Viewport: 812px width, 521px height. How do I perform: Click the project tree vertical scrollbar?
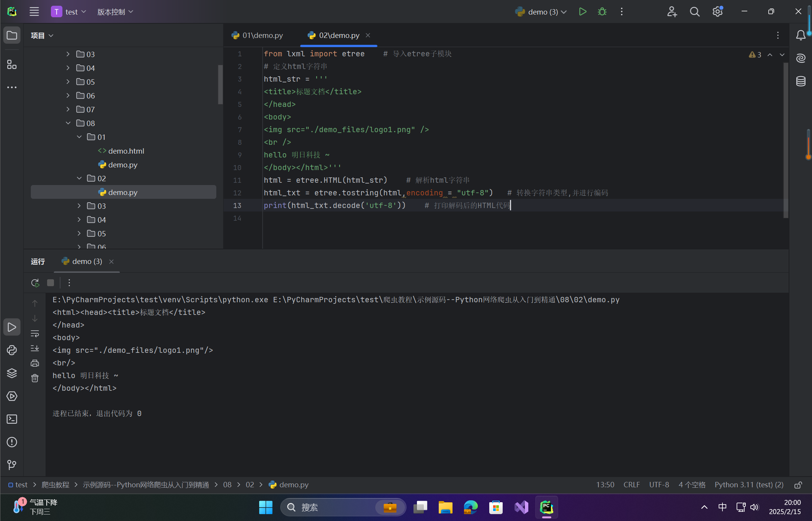tap(220, 84)
